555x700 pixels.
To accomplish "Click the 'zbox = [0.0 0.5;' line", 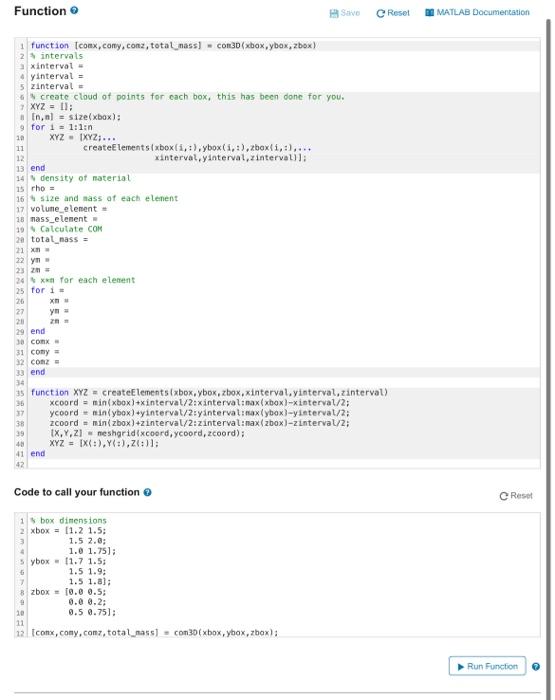I will tap(68, 592).
